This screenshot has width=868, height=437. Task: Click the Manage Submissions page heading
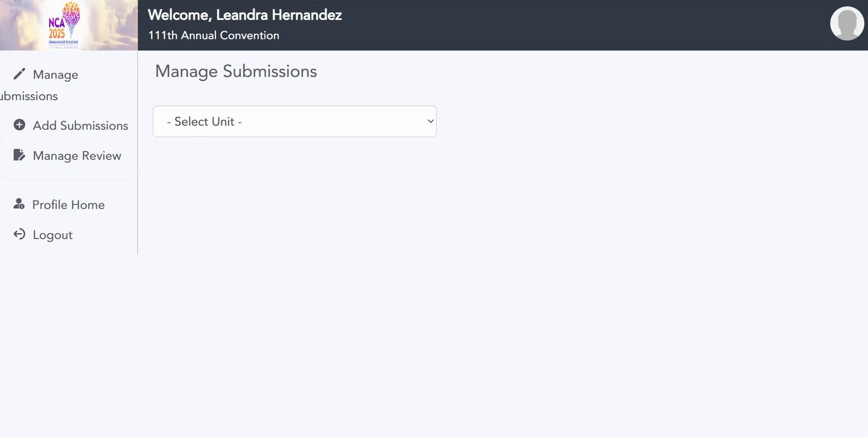[x=236, y=72]
